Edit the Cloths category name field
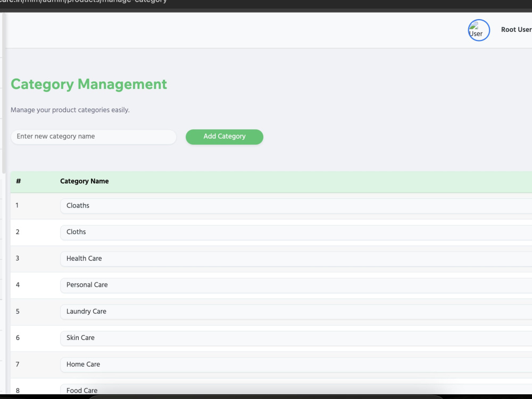 tap(296, 232)
